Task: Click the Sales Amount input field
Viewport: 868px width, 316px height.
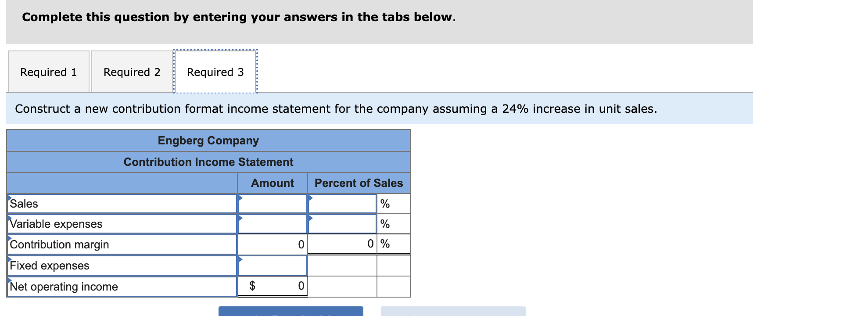Action: coord(272,203)
